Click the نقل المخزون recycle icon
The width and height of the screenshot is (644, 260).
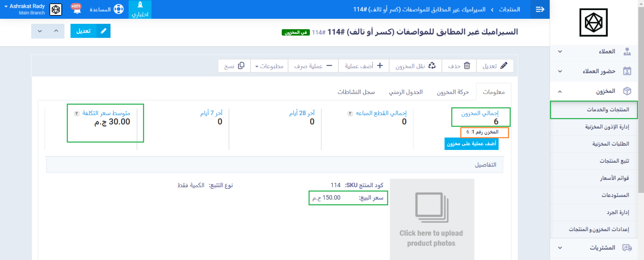click(432, 66)
